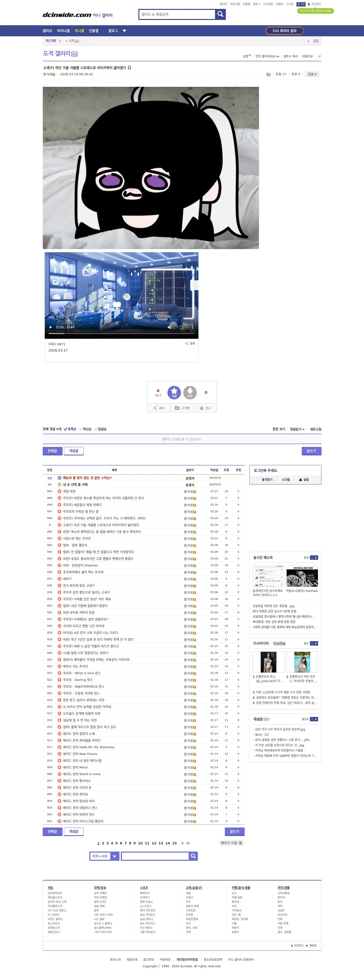
Task: Click upper 전체글 button
Action: click(x=52, y=451)
